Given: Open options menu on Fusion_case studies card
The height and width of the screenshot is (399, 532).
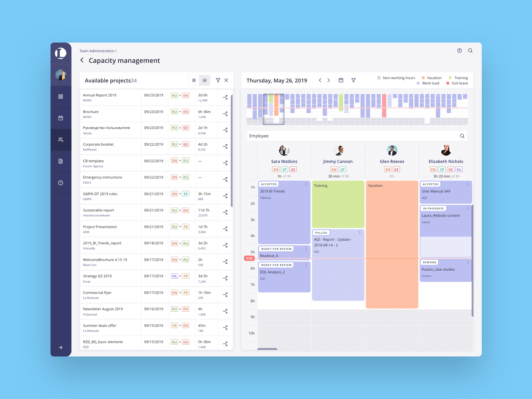Looking at the screenshot, I should (467, 262).
